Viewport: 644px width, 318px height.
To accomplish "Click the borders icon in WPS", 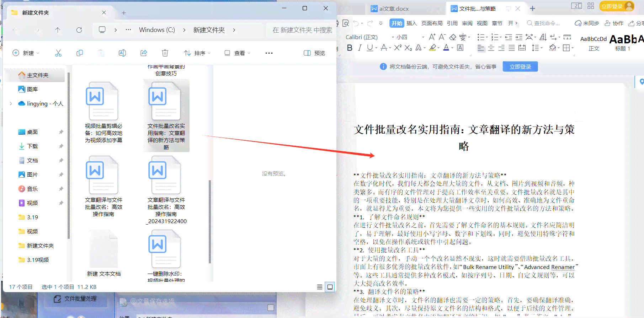I will pos(566,48).
